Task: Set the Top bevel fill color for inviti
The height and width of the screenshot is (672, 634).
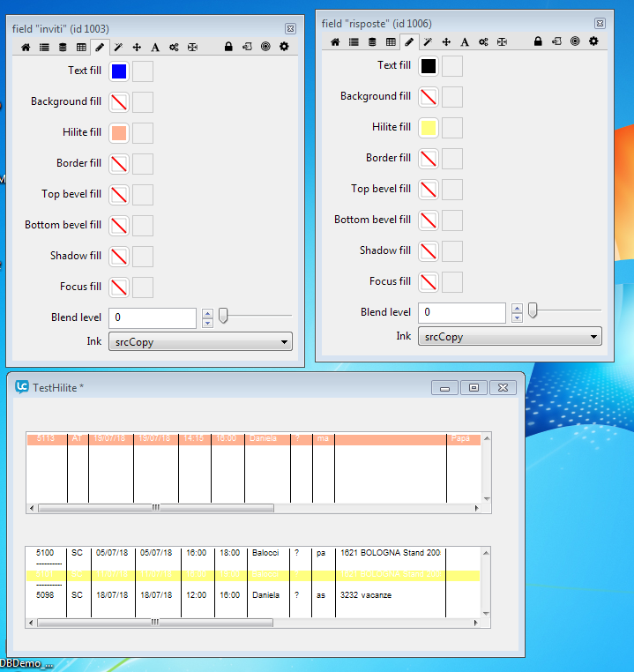Action: pyautogui.click(x=119, y=195)
